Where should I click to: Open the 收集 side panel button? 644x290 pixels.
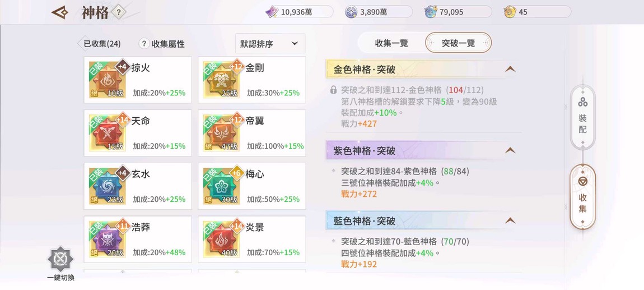[x=582, y=196]
